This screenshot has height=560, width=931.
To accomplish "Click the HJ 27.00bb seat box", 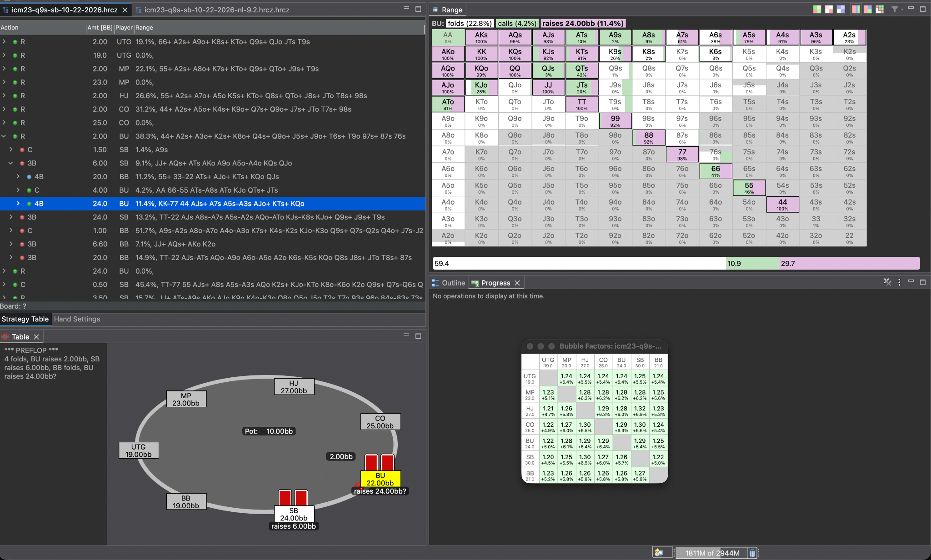I will (x=294, y=387).
